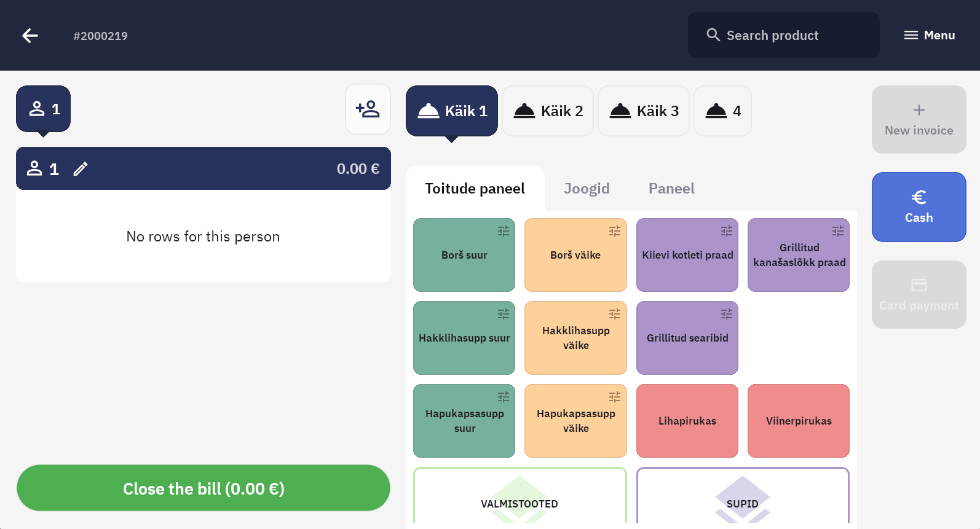
Task: Switch to course 4
Action: (x=722, y=111)
